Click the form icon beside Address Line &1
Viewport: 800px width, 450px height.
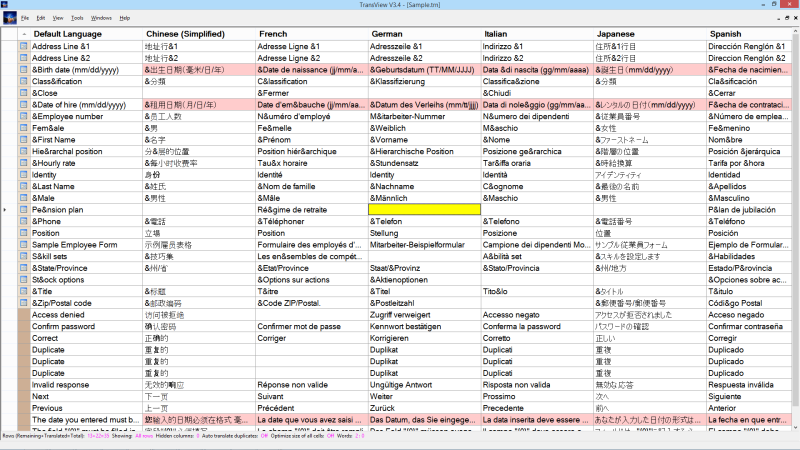(x=23, y=46)
